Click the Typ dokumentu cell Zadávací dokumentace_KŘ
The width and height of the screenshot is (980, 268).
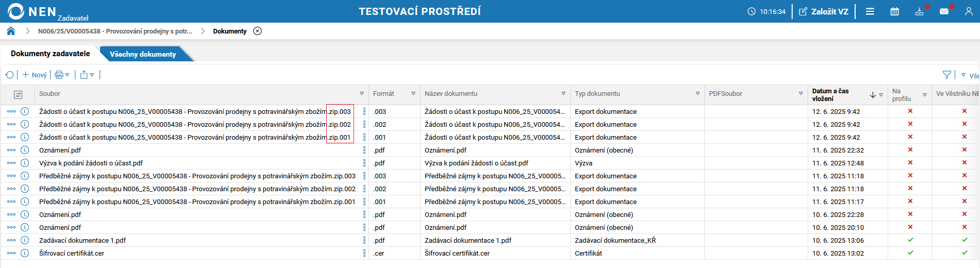615,240
